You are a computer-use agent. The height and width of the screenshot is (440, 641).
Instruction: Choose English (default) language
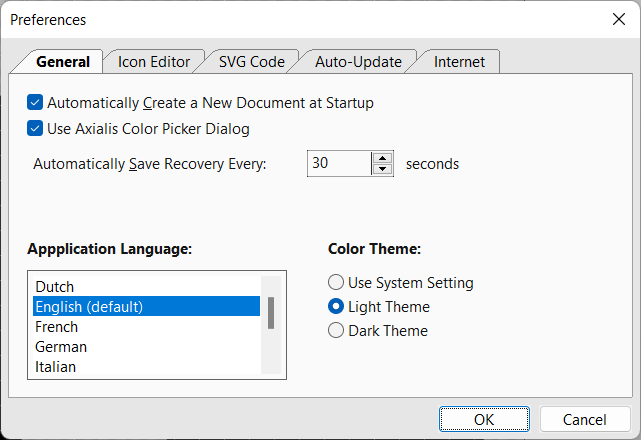coord(89,307)
